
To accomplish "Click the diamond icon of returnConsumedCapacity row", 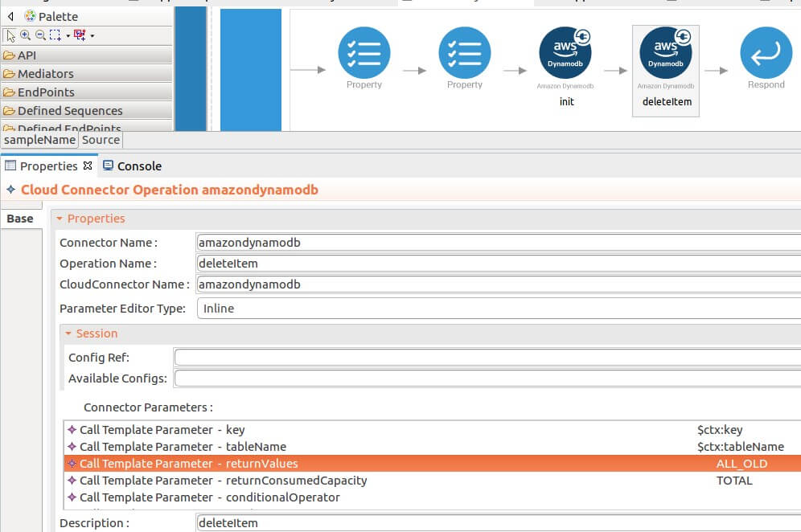I will (x=72, y=480).
